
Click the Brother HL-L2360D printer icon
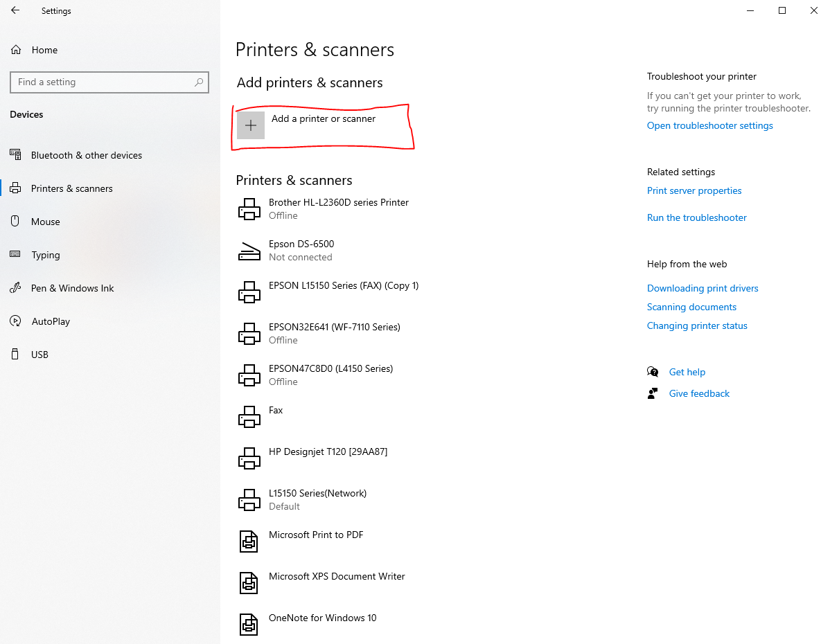[x=249, y=209]
